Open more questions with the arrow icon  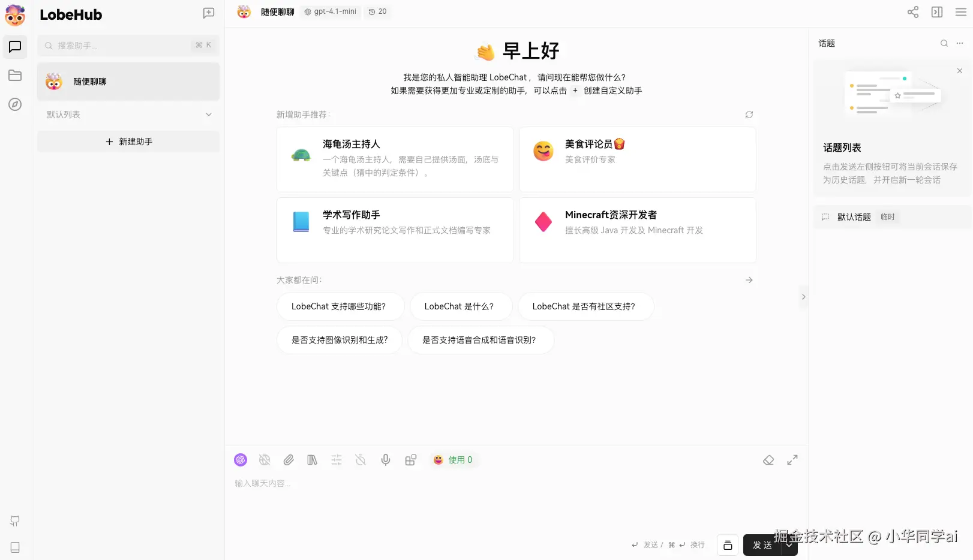click(x=749, y=280)
